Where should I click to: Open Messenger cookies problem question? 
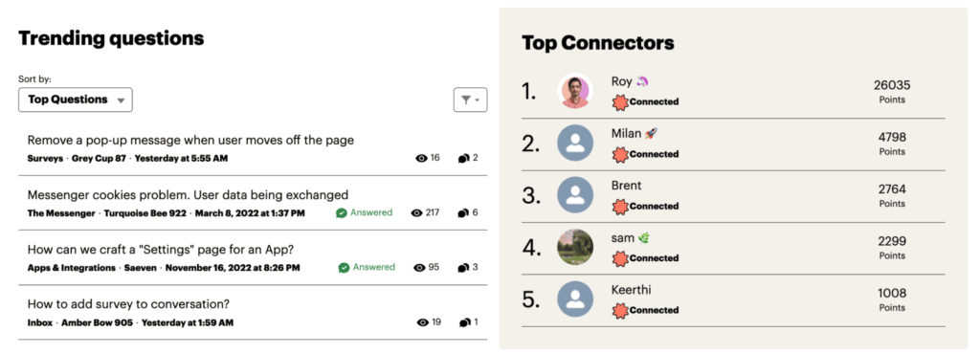[x=189, y=195]
